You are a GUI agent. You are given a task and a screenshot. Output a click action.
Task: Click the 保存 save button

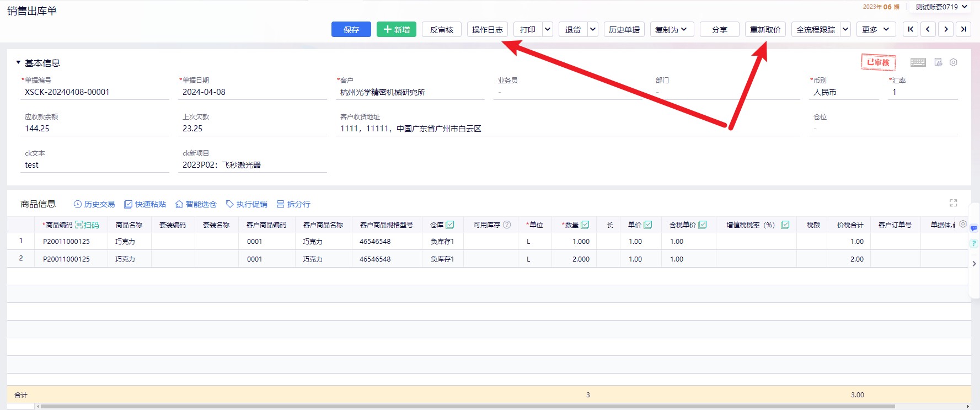click(351, 29)
